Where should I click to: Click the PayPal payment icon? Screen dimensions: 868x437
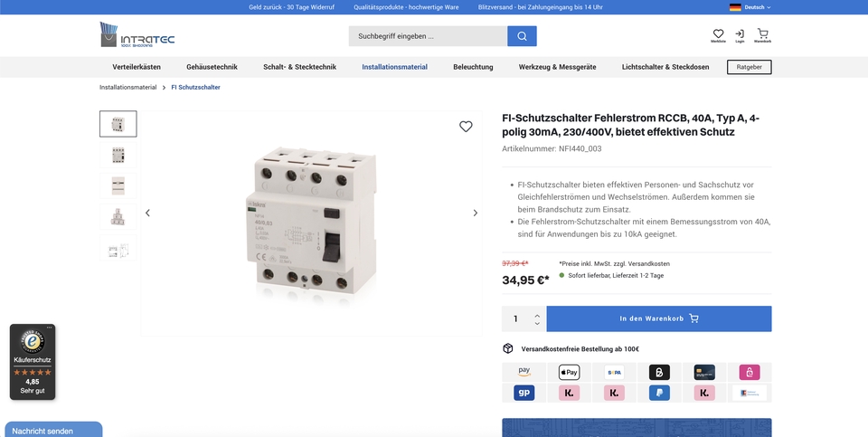659,393
